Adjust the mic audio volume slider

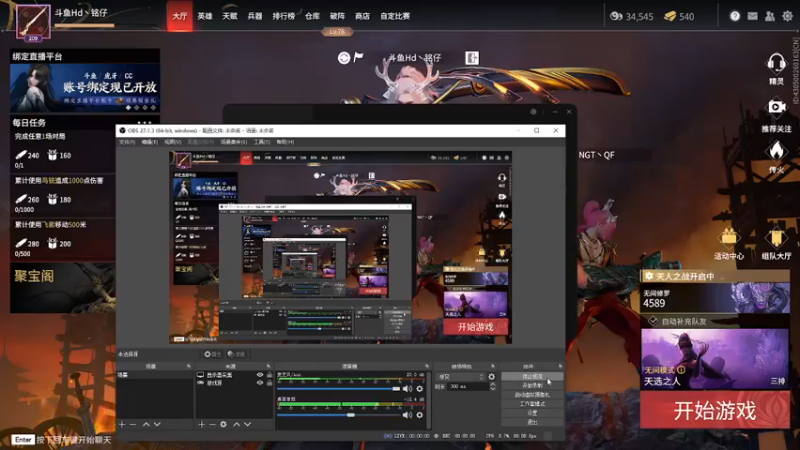pyautogui.click(x=339, y=389)
